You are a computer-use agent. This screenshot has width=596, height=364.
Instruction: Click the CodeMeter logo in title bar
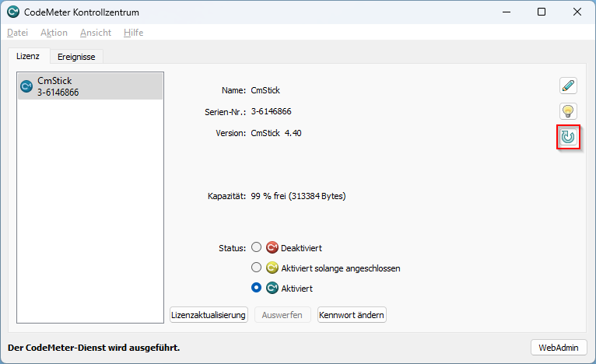tap(14, 12)
